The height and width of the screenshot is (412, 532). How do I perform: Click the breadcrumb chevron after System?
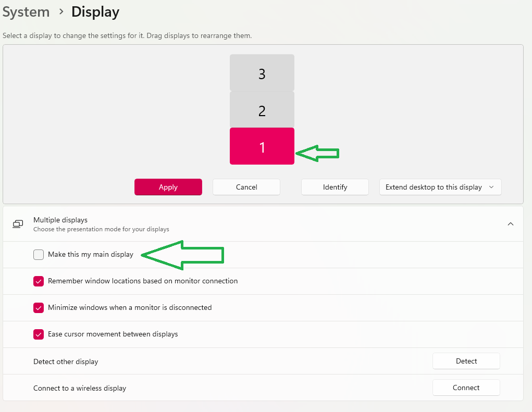point(61,12)
